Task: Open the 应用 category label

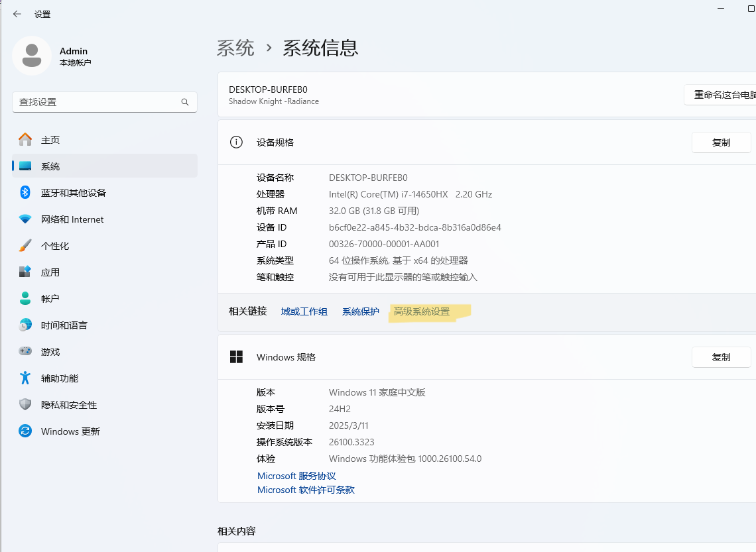Action: pos(50,272)
